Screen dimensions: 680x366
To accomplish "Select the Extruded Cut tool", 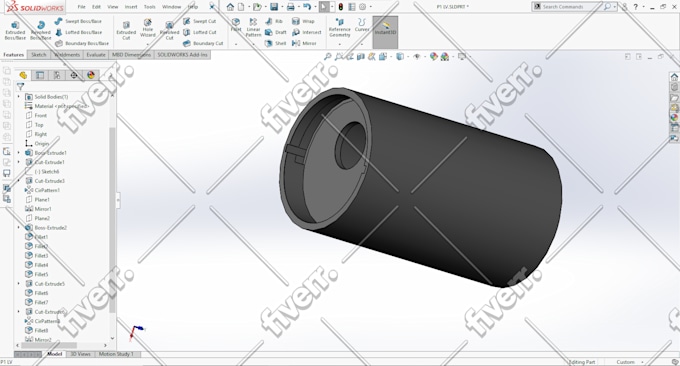I will click(126, 31).
